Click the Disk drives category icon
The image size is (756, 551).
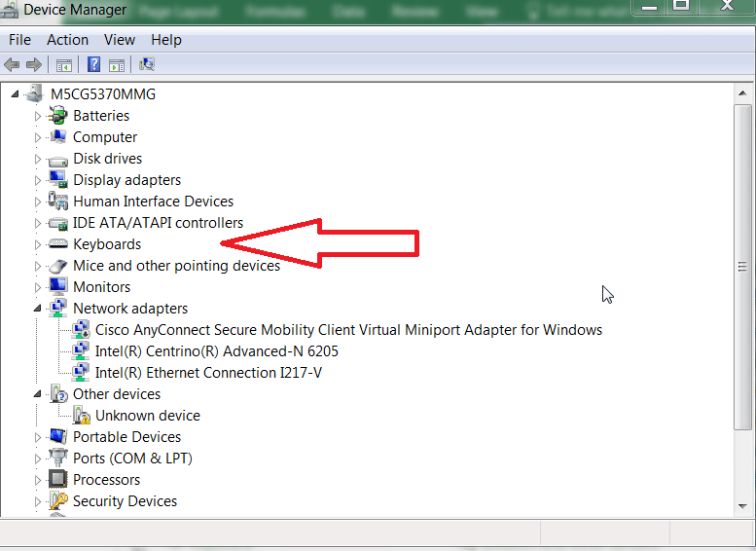coord(57,161)
